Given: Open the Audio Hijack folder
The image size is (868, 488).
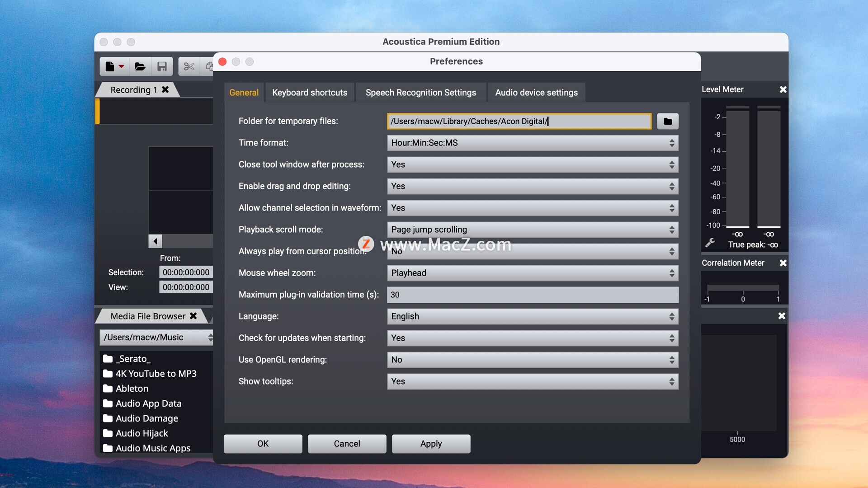Looking at the screenshot, I should [x=136, y=433].
